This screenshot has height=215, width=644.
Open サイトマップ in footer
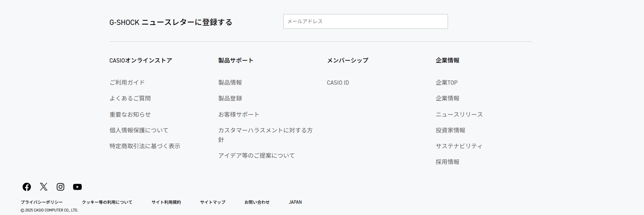coord(213,202)
